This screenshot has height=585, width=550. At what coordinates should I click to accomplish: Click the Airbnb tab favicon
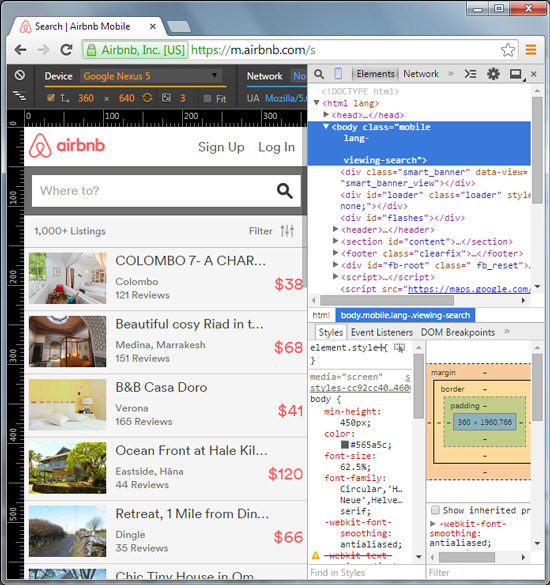(x=25, y=27)
